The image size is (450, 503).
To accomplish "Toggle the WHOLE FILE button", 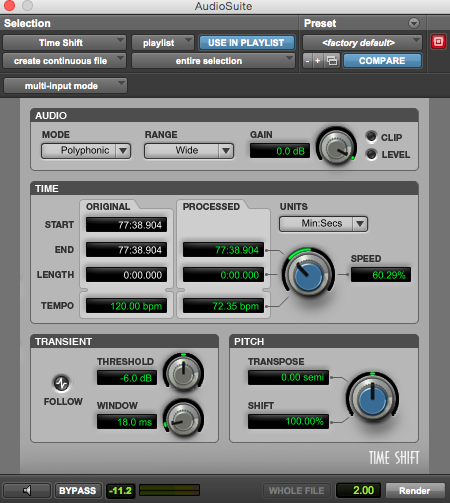I will (296, 490).
